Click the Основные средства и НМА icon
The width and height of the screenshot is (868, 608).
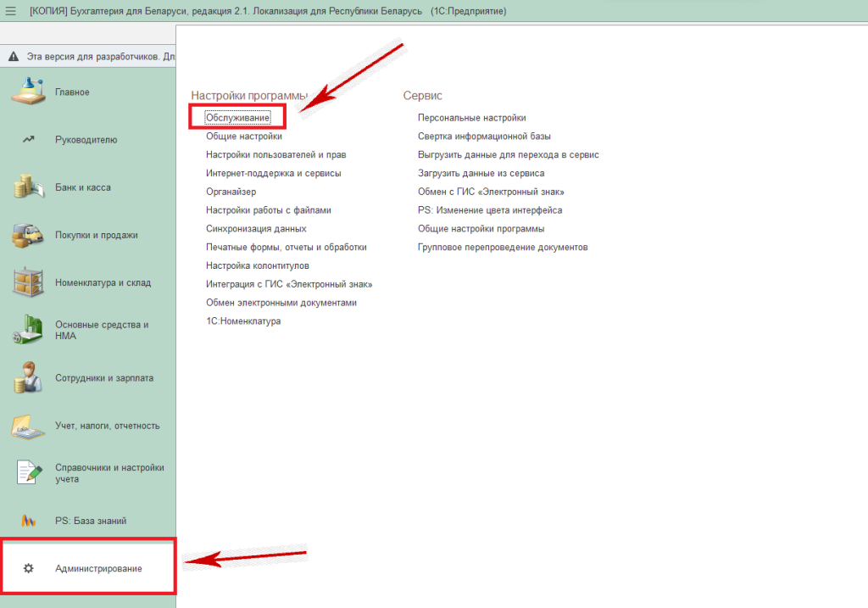tap(28, 330)
